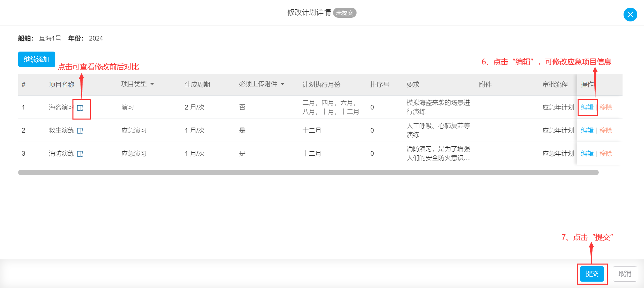Click 演习 type in 海盗演习 row
644x290 pixels.
click(128, 107)
